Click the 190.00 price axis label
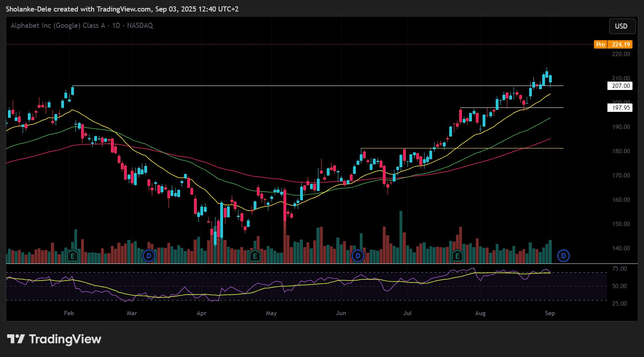The image size is (644, 357). (621, 127)
